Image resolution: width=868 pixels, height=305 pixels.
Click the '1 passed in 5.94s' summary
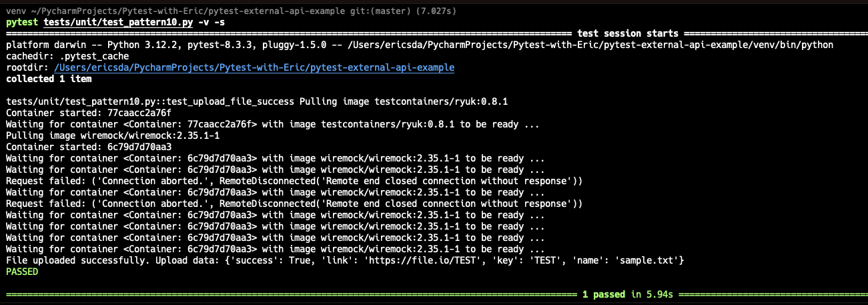(x=627, y=294)
